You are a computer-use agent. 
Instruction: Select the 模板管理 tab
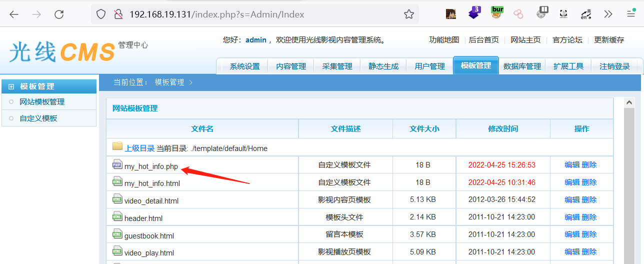[x=476, y=65]
